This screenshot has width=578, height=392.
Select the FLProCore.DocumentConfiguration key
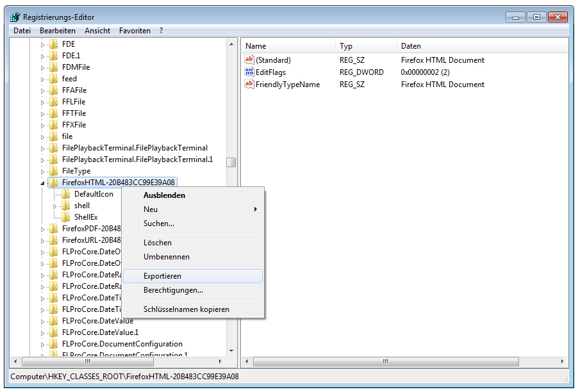click(x=122, y=344)
